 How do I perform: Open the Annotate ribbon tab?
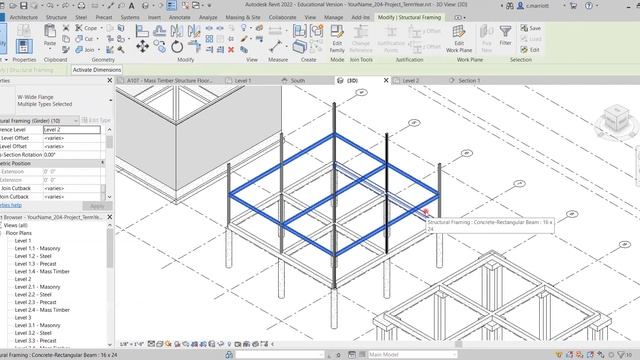point(180,18)
